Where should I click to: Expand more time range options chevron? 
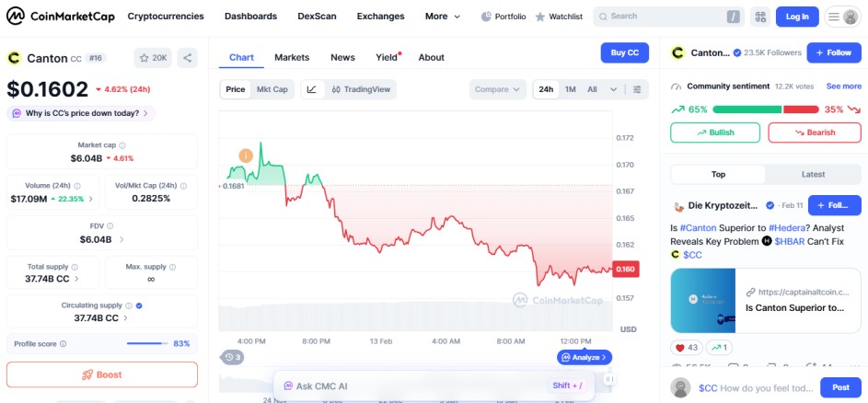pos(613,89)
